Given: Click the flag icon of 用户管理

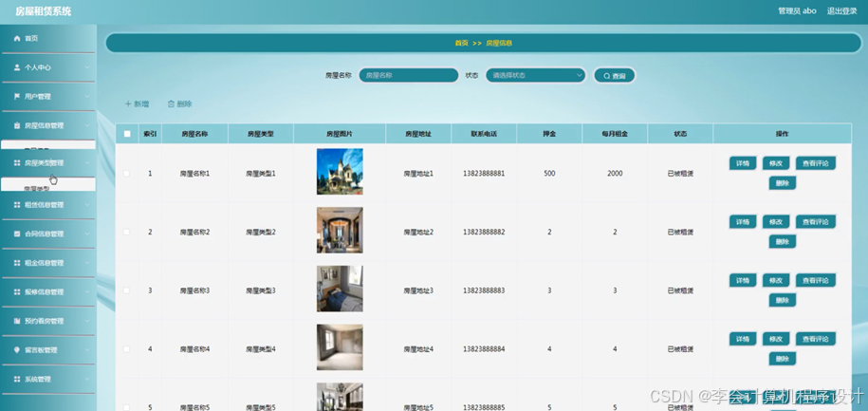Looking at the screenshot, I should coord(17,97).
